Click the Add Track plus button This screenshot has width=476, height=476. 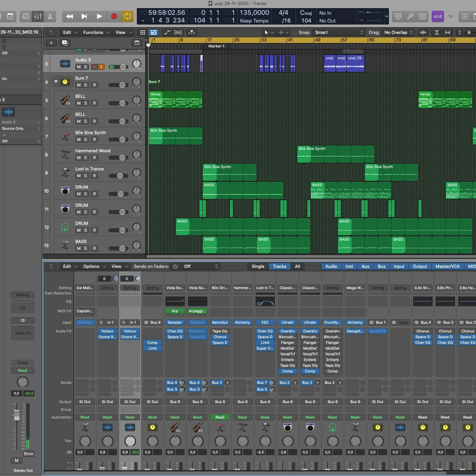(51, 43)
